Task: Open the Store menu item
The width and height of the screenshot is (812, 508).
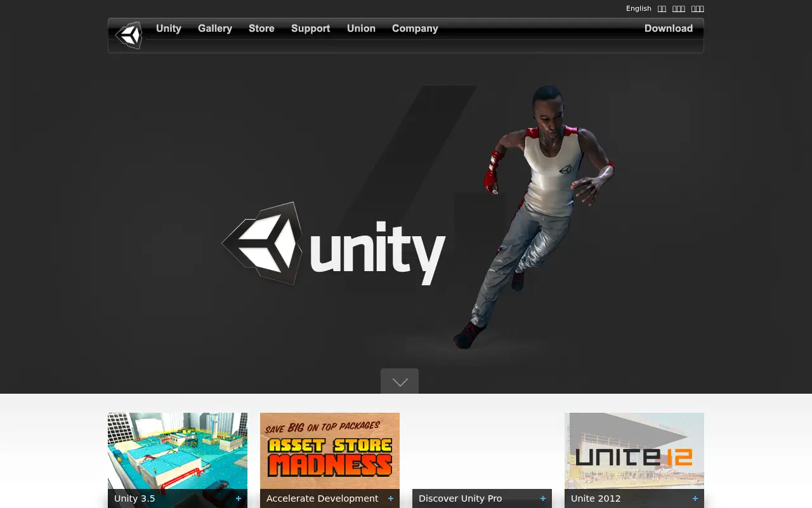Action: coord(261,29)
